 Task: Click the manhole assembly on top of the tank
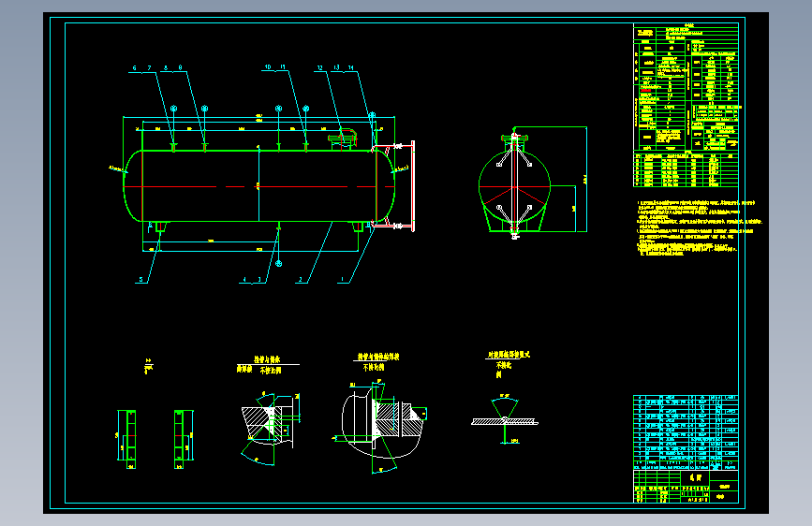coord(343,139)
